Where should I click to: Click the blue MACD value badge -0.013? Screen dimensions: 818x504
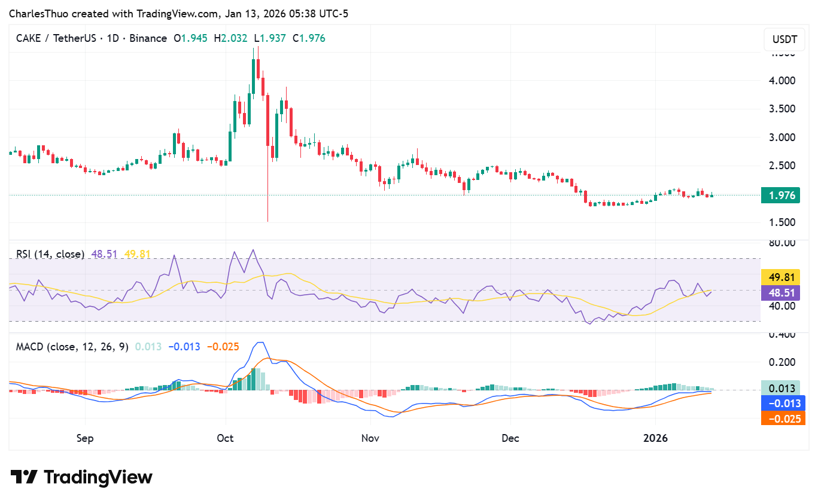783,403
